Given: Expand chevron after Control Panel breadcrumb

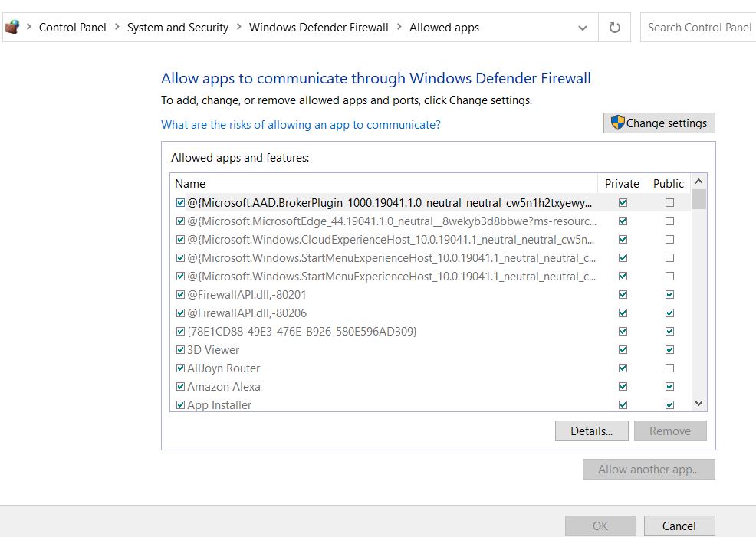Looking at the screenshot, I should (117, 27).
